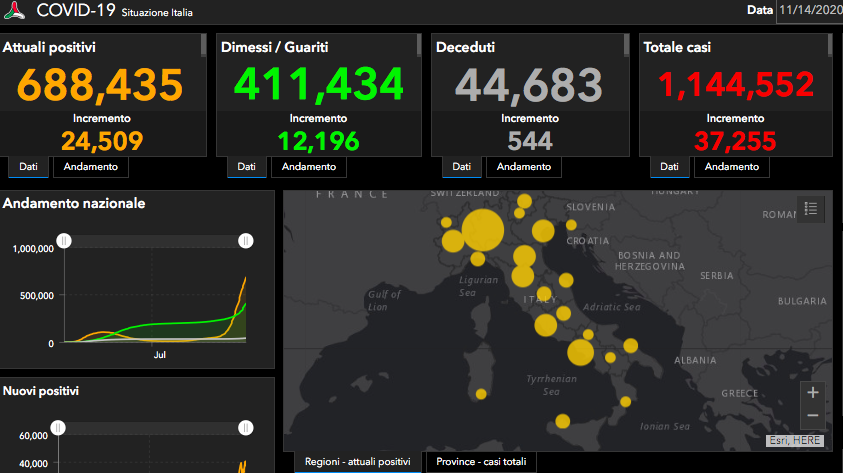
Task: Open Dati tab under Dimessi / Guariti
Action: 246,167
